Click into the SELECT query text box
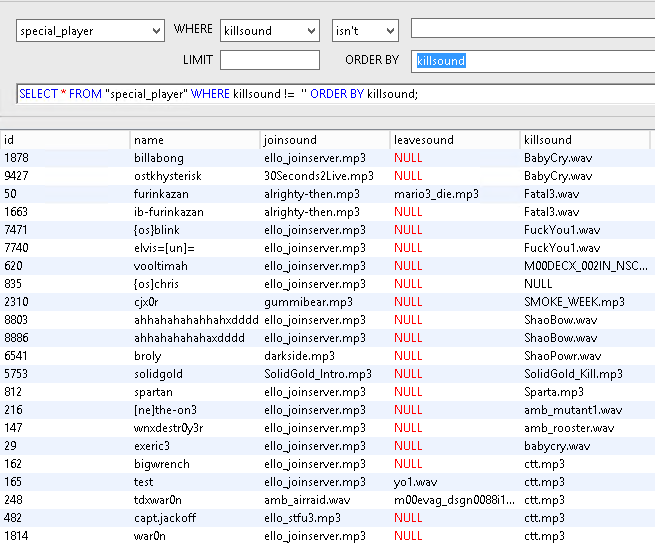This screenshot has width=655, height=548. pos(335,94)
